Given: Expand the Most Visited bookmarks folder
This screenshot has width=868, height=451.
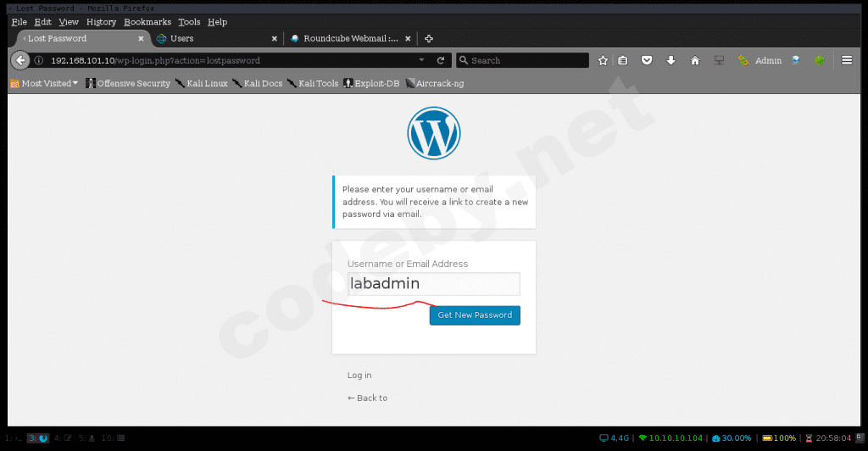Looking at the screenshot, I should [44, 84].
